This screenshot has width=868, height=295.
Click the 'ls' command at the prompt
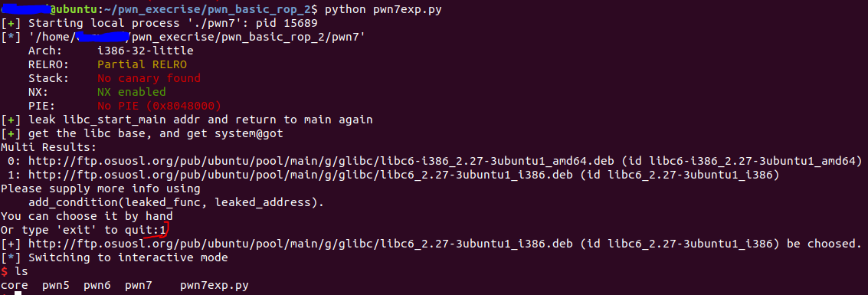click(21, 272)
